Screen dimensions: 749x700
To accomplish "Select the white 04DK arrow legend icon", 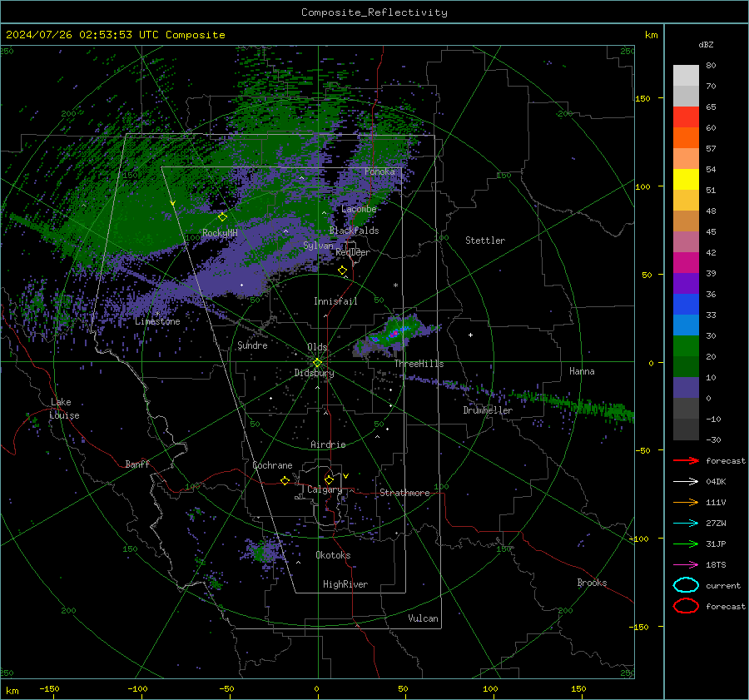I will click(686, 482).
